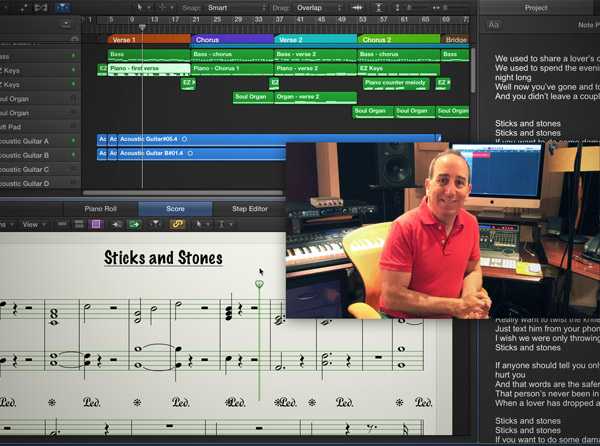
Task: Select the Piano counter melody region
Action: pos(396,84)
